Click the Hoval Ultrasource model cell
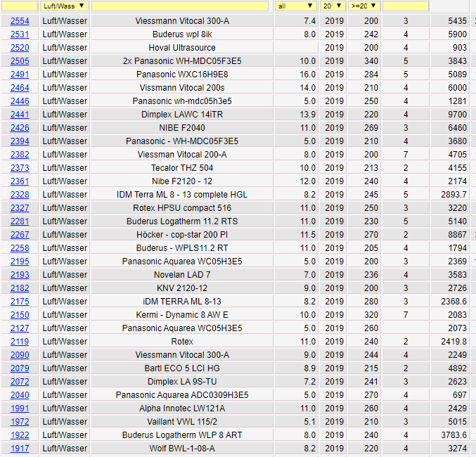This screenshot has width=476, height=457. click(x=182, y=48)
